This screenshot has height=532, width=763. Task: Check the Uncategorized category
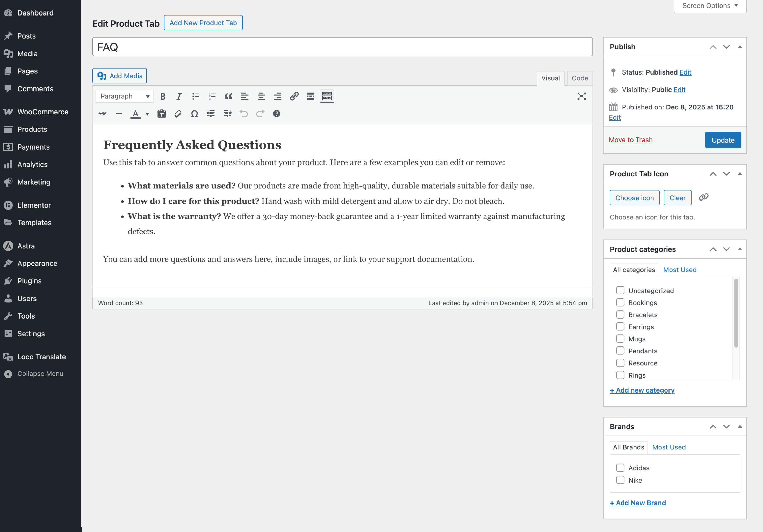(620, 290)
